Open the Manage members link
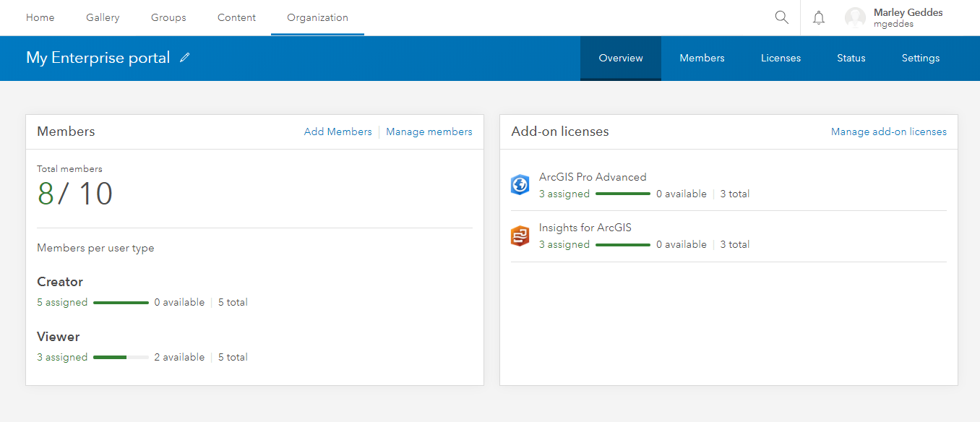 coord(429,132)
